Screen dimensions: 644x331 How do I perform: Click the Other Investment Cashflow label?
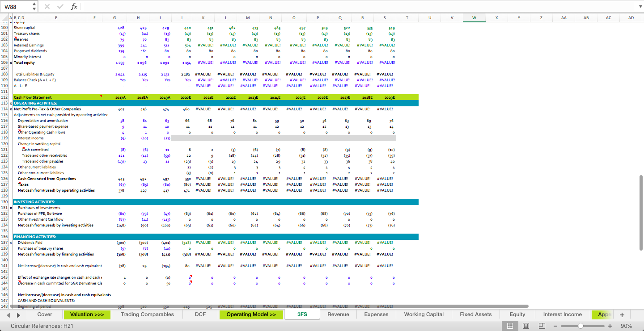[41, 219]
